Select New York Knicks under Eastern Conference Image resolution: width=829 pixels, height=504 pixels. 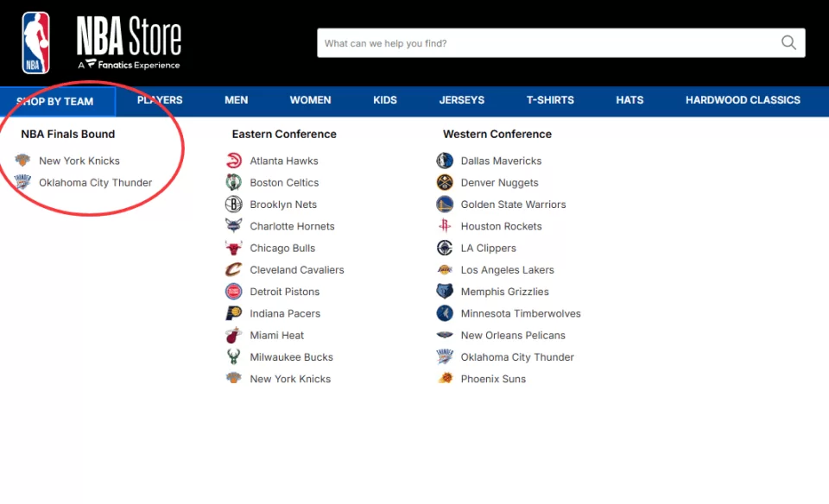coord(290,380)
